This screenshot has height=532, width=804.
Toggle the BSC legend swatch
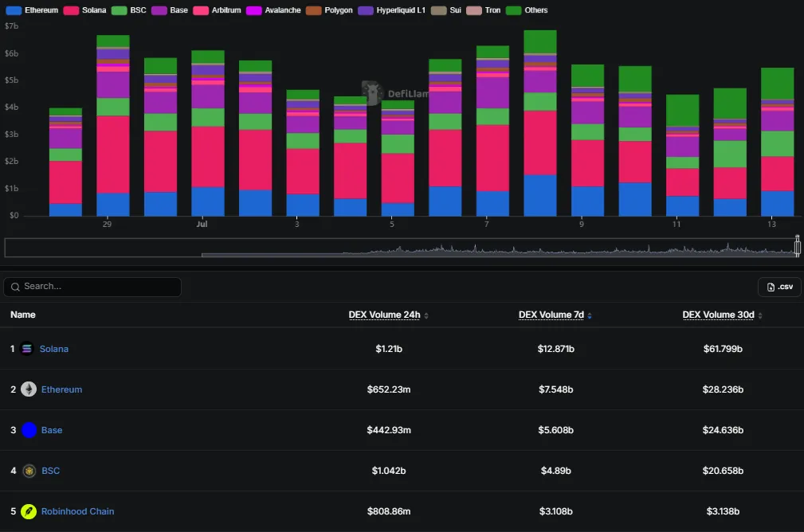point(119,10)
